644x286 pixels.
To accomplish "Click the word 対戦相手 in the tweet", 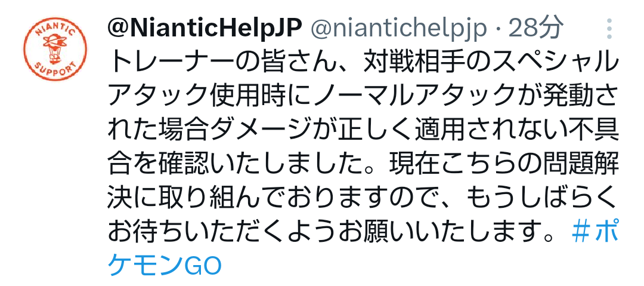I will [x=416, y=63].
